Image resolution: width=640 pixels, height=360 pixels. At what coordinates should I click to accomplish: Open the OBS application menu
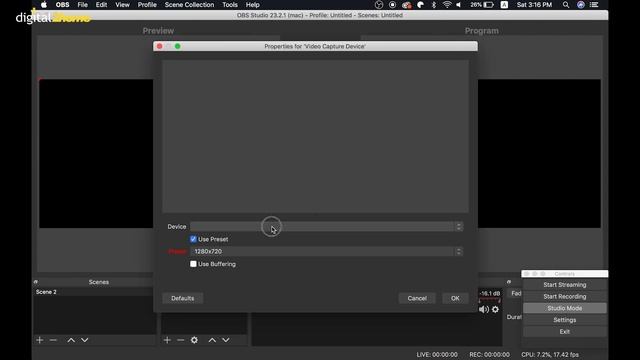tap(62, 5)
